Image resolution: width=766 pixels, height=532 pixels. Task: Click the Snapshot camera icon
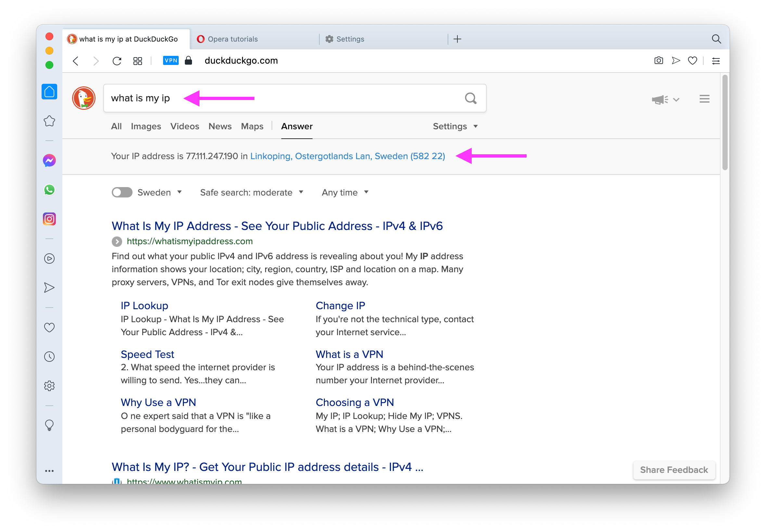point(658,61)
